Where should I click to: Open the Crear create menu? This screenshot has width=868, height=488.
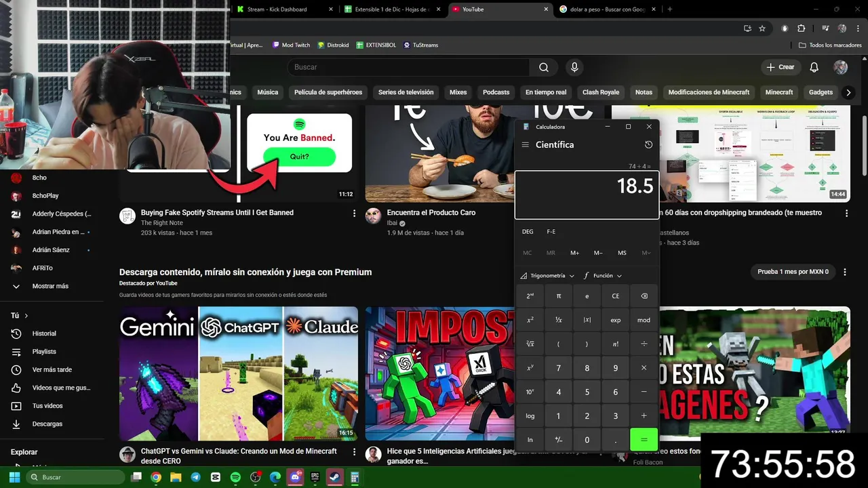[781, 67]
